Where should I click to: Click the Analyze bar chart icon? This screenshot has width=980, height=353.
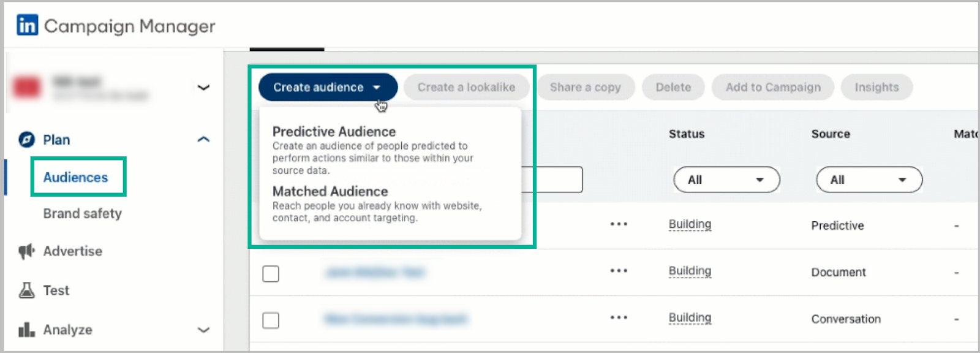26,330
